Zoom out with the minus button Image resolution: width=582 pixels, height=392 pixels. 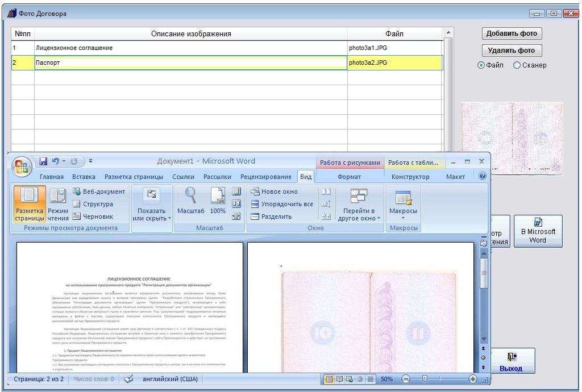[x=406, y=379]
